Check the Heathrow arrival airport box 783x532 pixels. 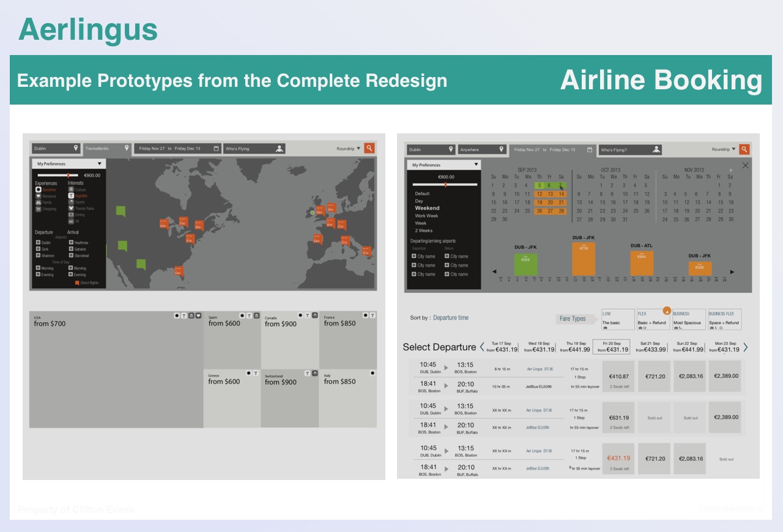click(x=72, y=243)
